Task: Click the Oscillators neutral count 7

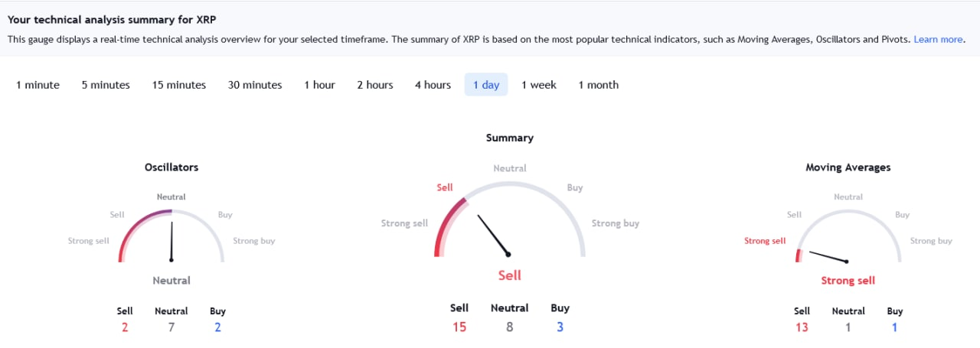Action: tap(171, 327)
